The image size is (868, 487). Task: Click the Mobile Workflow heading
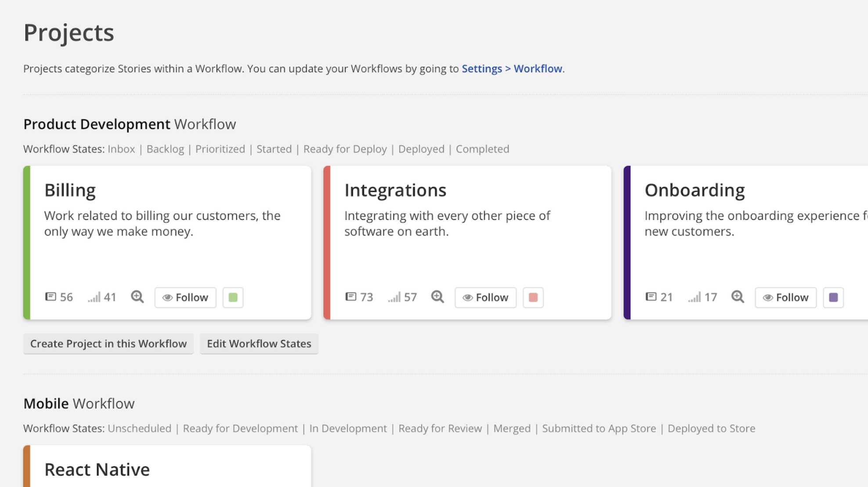pos(79,403)
